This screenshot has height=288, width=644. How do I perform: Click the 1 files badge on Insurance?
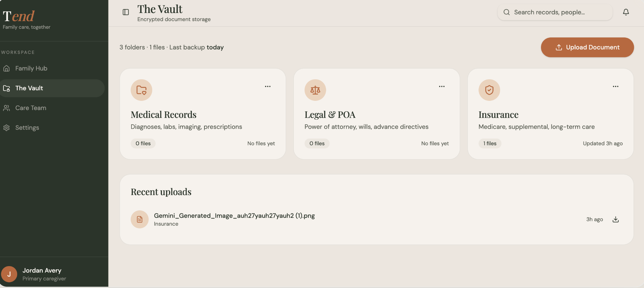[x=490, y=143]
